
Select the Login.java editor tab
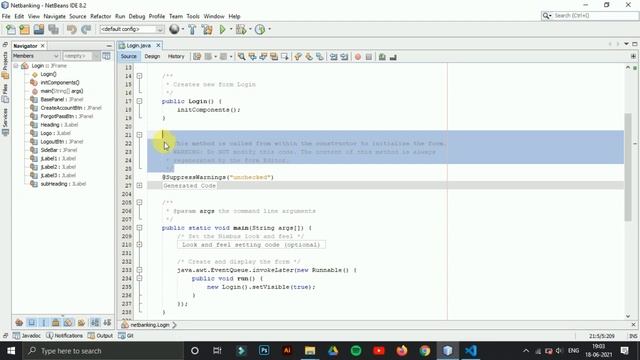(139, 45)
